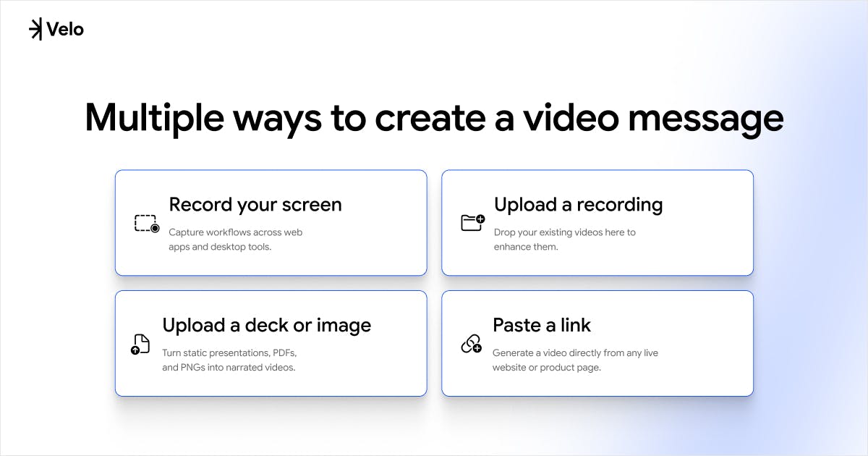Click the folder-plus upload recording icon

coord(473,222)
